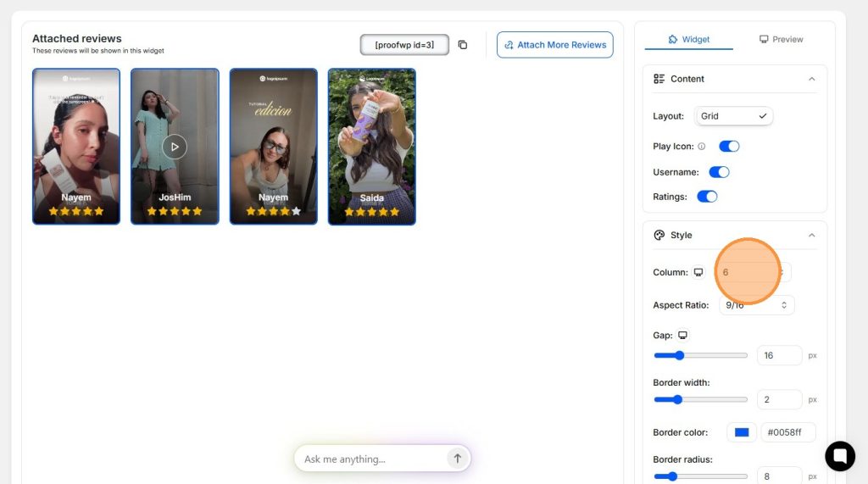Click the Gap slider handle

pos(679,355)
